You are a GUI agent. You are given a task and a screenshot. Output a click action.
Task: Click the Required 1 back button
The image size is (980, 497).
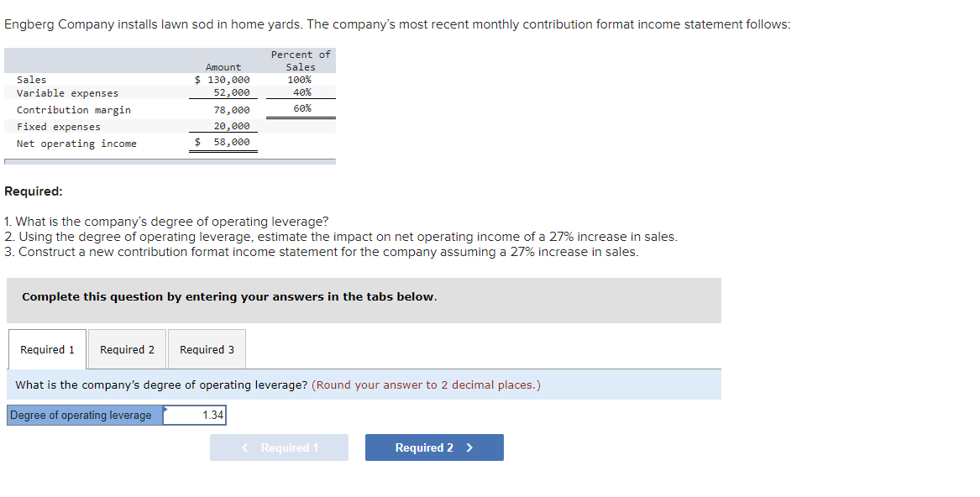[x=279, y=447]
